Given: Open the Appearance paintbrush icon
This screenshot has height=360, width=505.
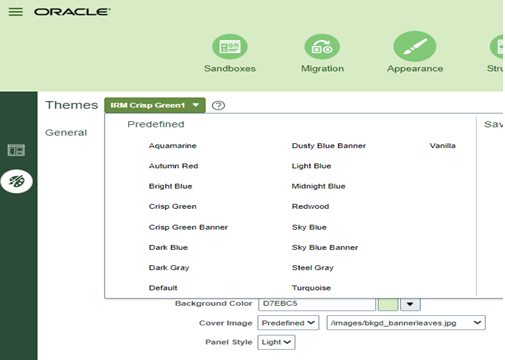Looking at the screenshot, I should coord(415,46).
